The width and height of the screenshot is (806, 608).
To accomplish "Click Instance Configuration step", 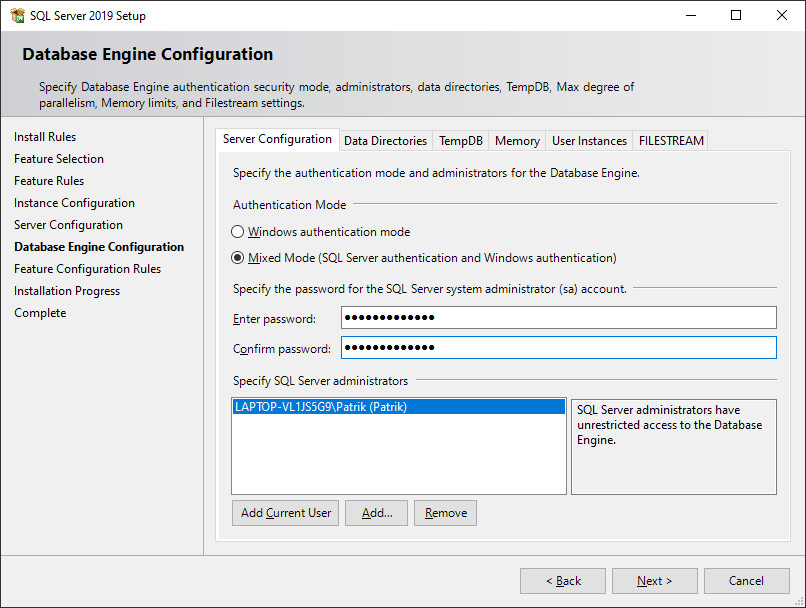I will [75, 203].
